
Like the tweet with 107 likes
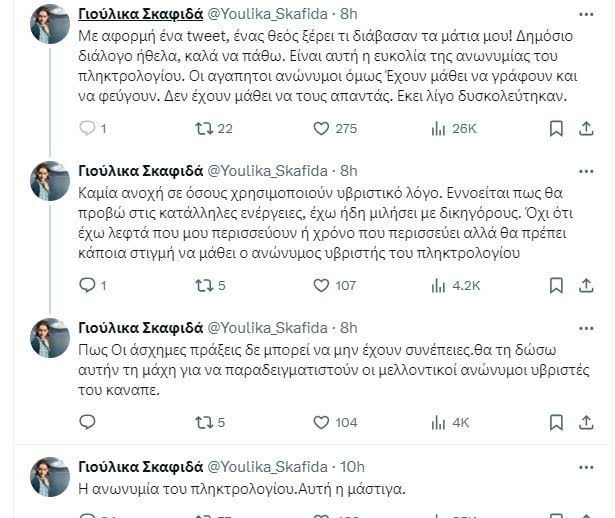click(x=321, y=285)
